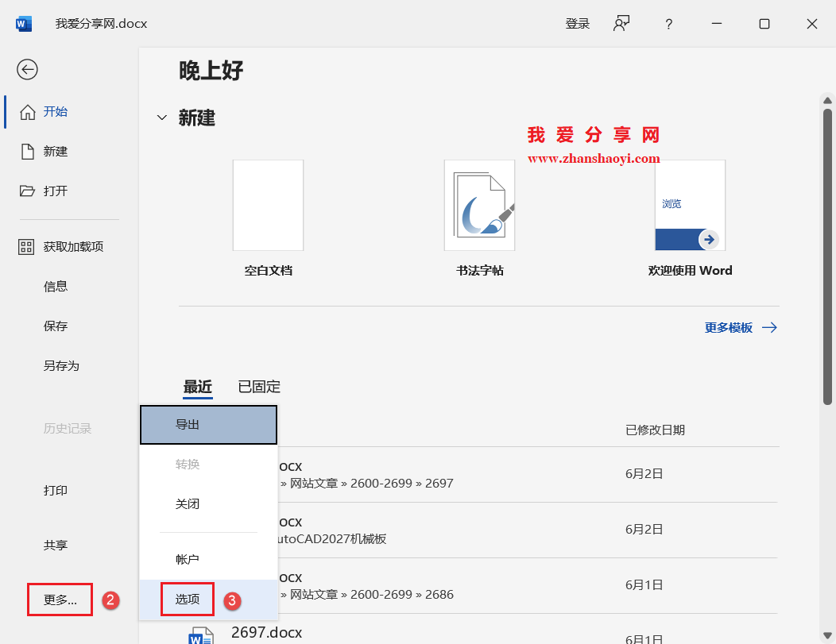Click the Word app logo icon
This screenshot has width=836, height=644.
point(24,24)
